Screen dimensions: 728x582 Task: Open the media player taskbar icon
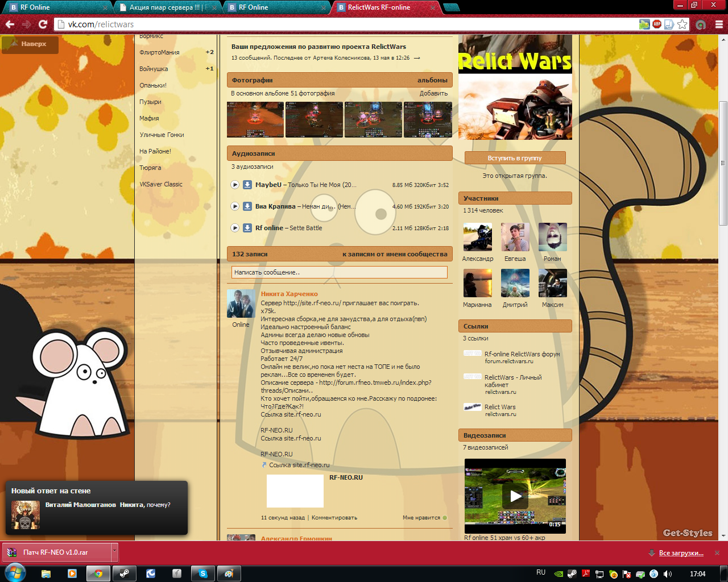[72, 573]
